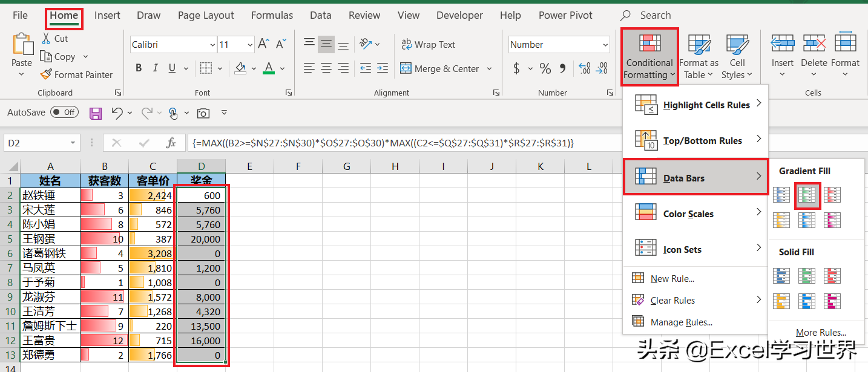The height and width of the screenshot is (372, 868).
Task: Click the Format Painter brush
Action: tap(46, 74)
